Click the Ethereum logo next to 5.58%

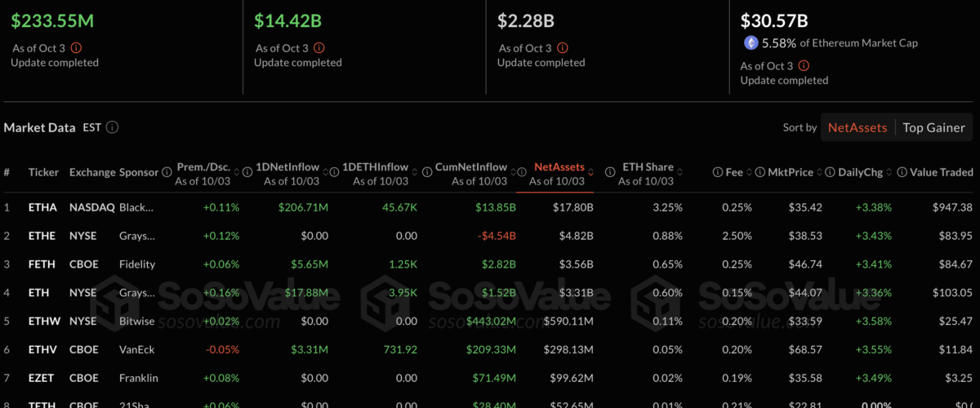point(751,42)
